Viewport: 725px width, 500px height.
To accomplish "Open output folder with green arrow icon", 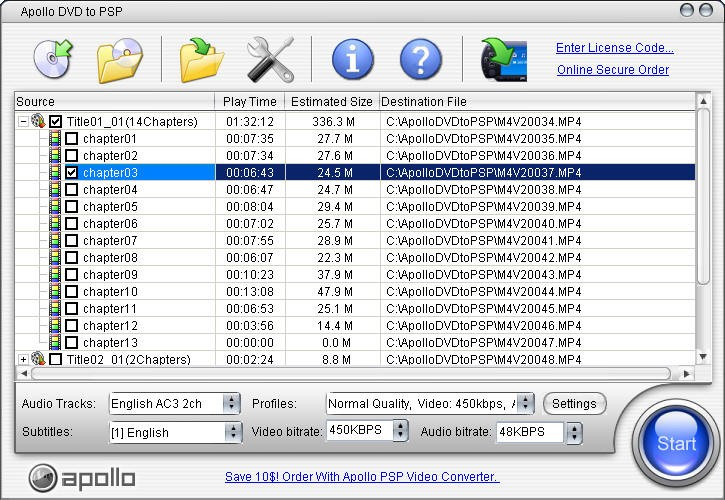I will 201,60.
